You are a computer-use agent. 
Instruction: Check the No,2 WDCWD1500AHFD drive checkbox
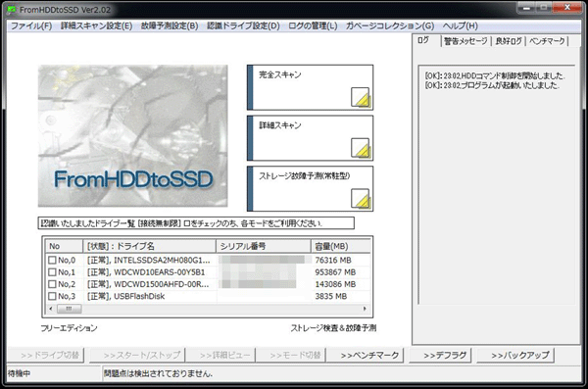pos(52,284)
